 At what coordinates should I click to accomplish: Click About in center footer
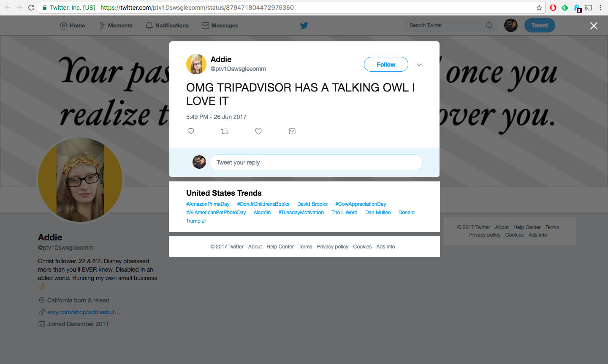pyautogui.click(x=255, y=247)
